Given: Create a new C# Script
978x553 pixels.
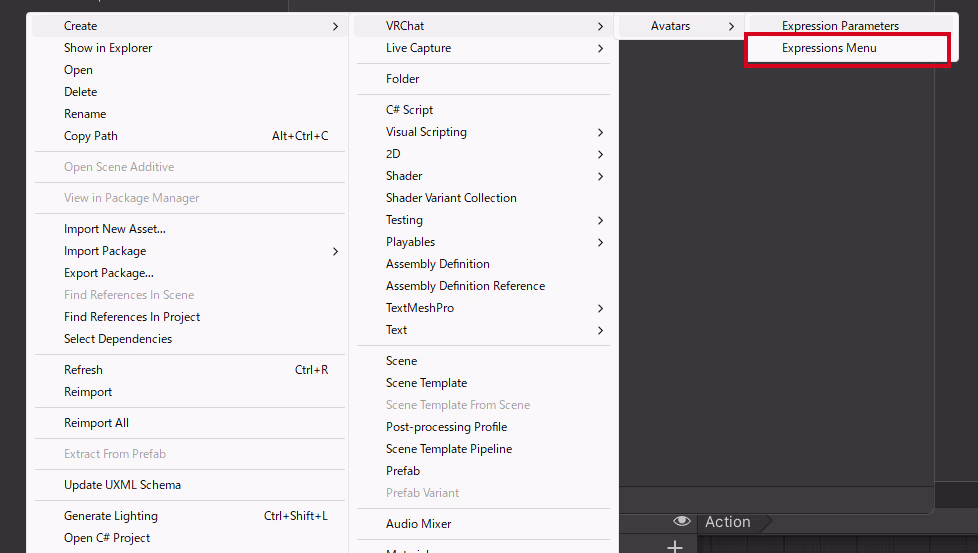Looking at the screenshot, I should point(483,110).
